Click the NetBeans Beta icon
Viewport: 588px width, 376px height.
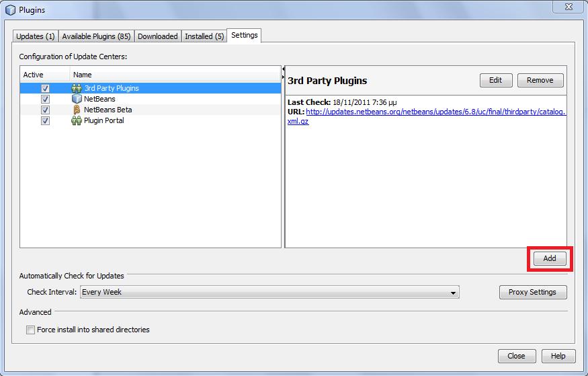(77, 110)
